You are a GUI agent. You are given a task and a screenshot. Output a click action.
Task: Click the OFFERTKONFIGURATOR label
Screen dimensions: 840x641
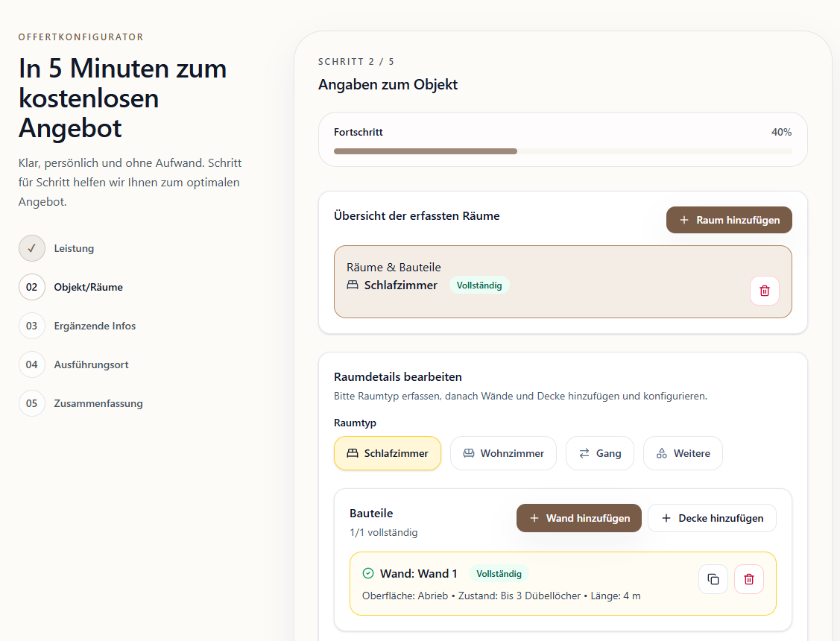pyautogui.click(x=81, y=37)
